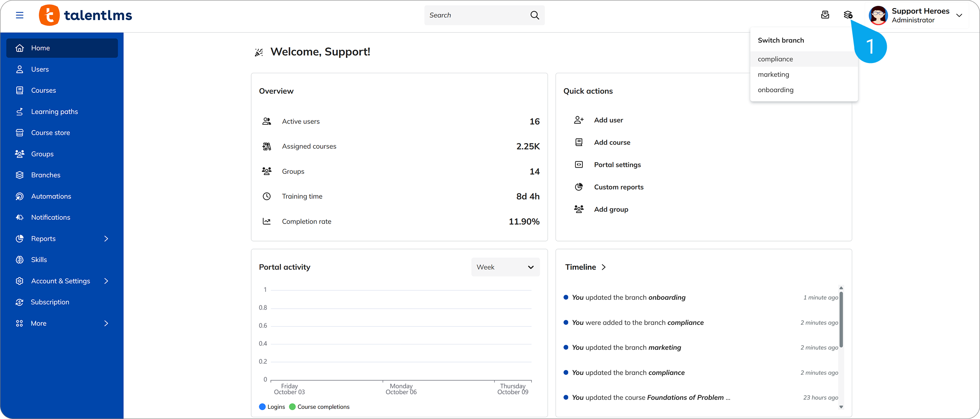Open Branches from the sidebar
This screenshot has height=419, width=980.
click(45, 175)
